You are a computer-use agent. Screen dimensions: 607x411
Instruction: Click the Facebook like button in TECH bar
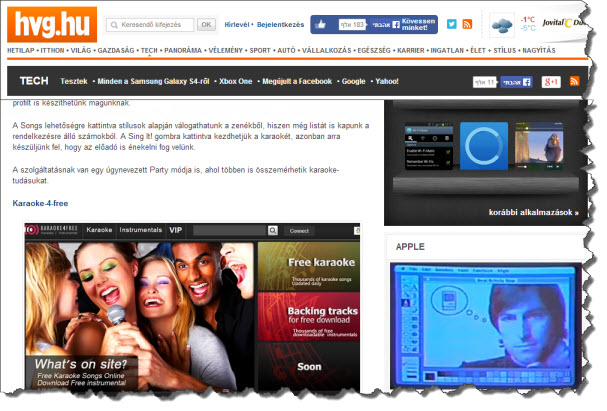click(517, 82)
